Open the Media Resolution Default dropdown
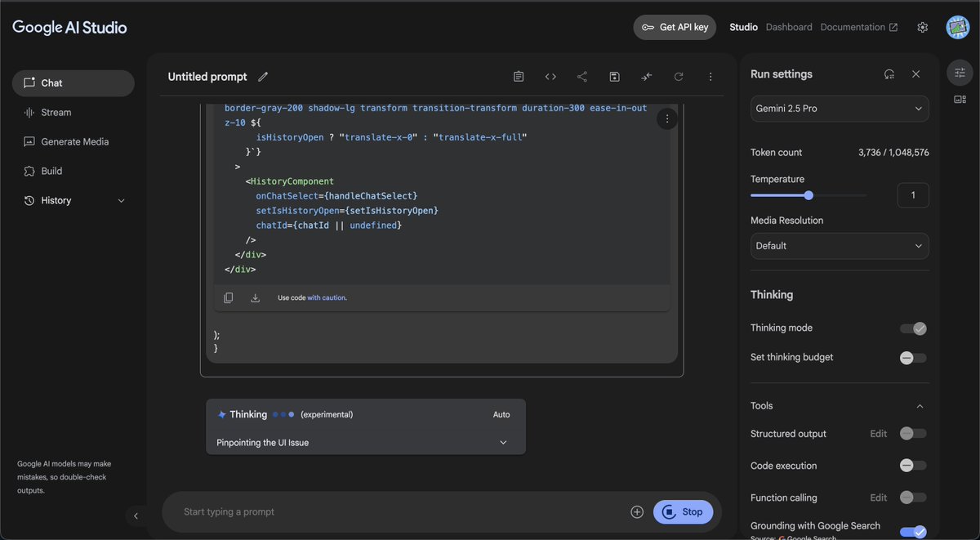This screenshot has height=540, width=980. pos(840,246)
